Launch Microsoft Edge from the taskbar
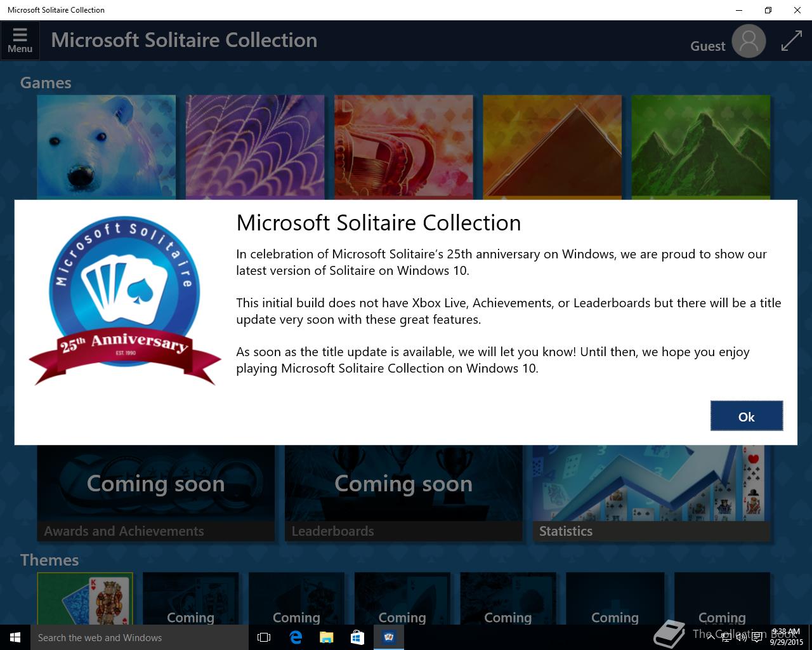 296,637
